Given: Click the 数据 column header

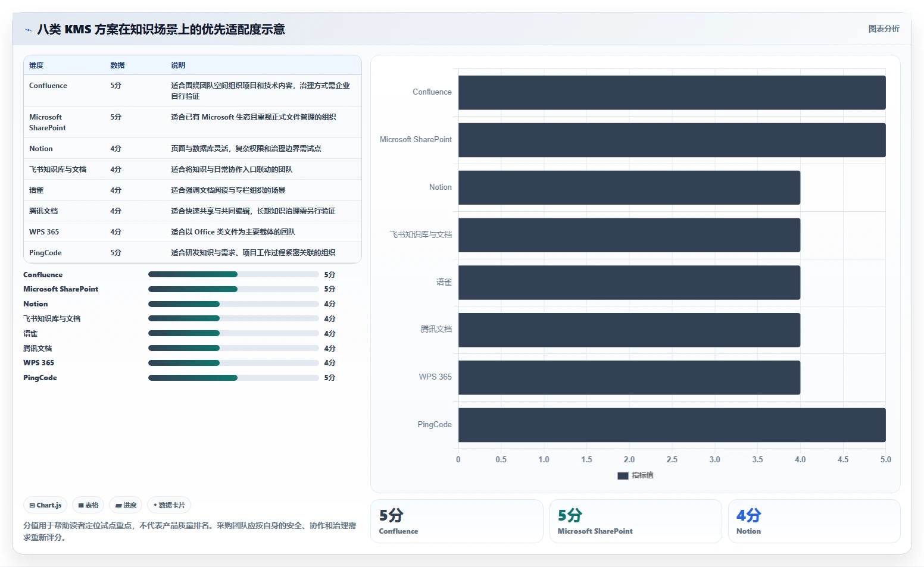Looking at the screenshot, I should (x=117, y=65).
